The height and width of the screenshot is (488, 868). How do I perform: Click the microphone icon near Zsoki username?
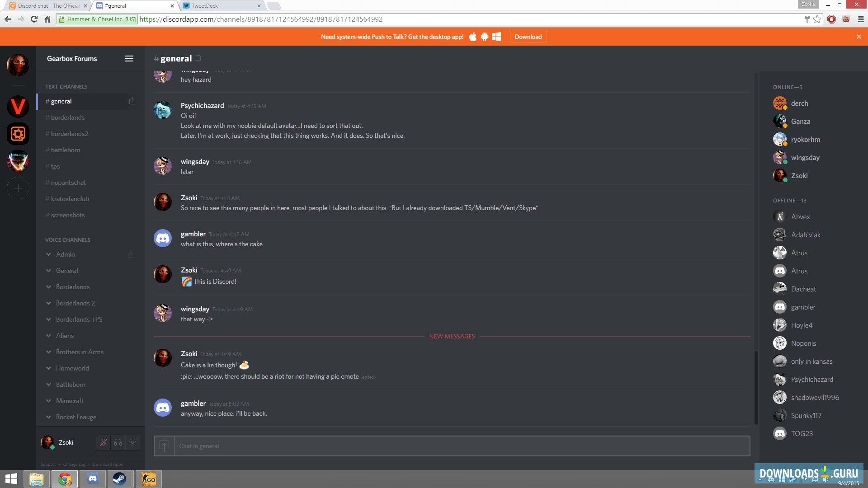coord(104,442)
